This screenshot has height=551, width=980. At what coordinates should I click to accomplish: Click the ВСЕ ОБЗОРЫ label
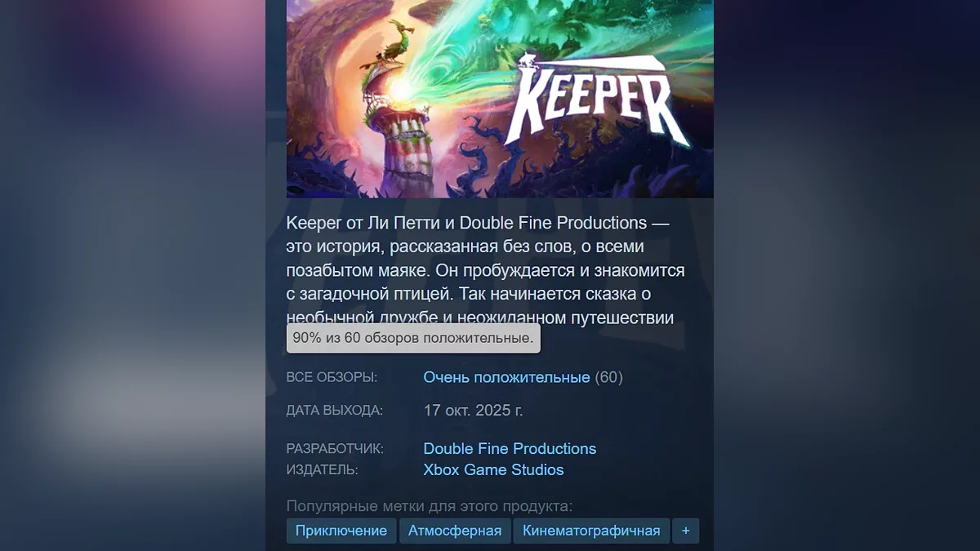tap(332, 377)
